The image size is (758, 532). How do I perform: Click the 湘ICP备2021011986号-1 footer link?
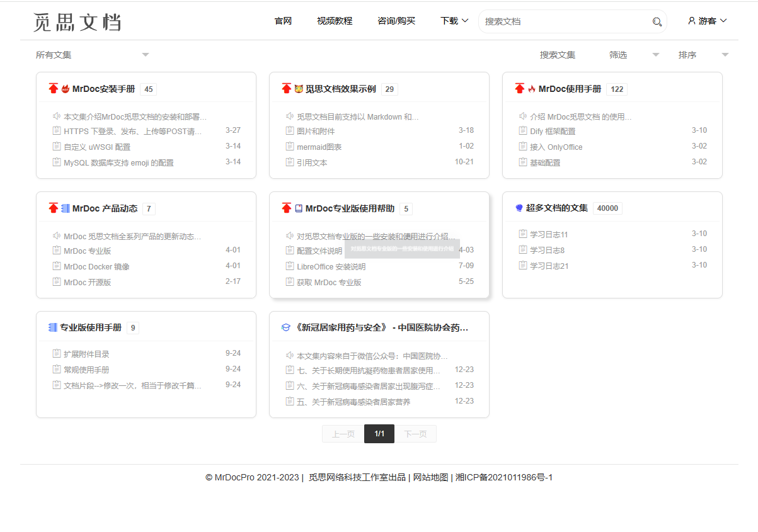point(504,477)
